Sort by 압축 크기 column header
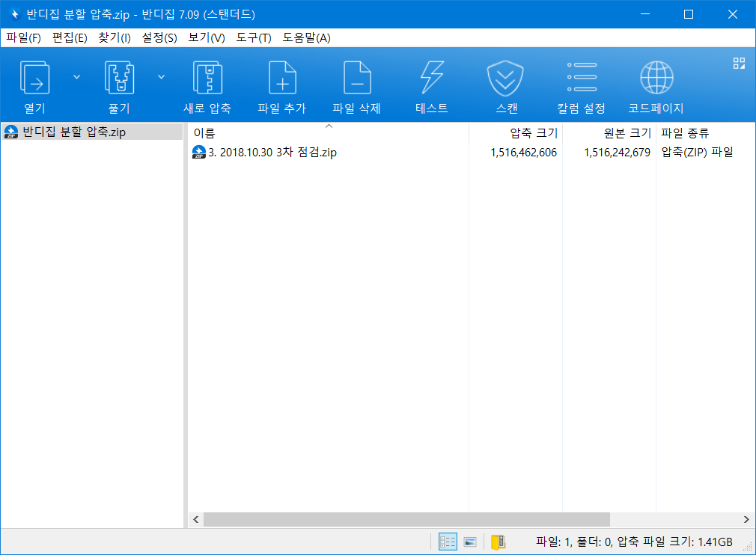Viewport: 756px width, 555px height. click(516, 132)
